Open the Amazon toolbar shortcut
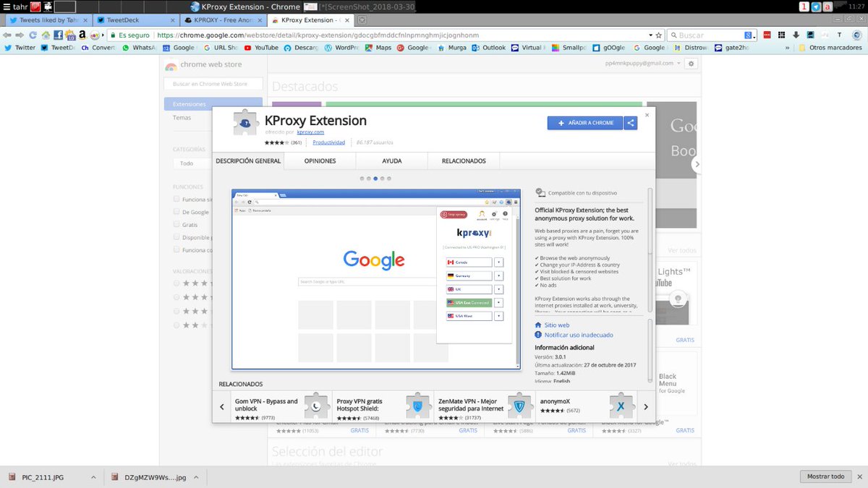The width and height of the screenshot is (868, 488). click(82, 35)
